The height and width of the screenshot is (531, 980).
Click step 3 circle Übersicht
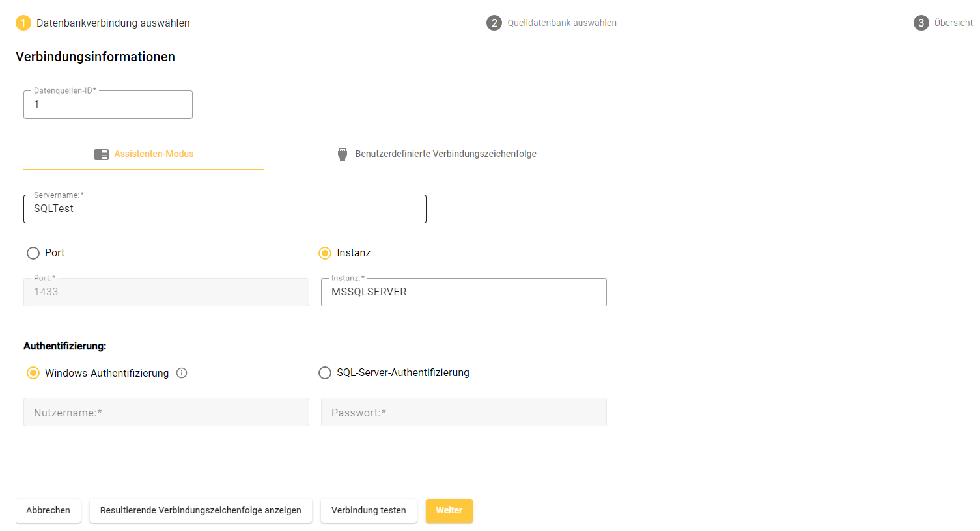point(921,23)
